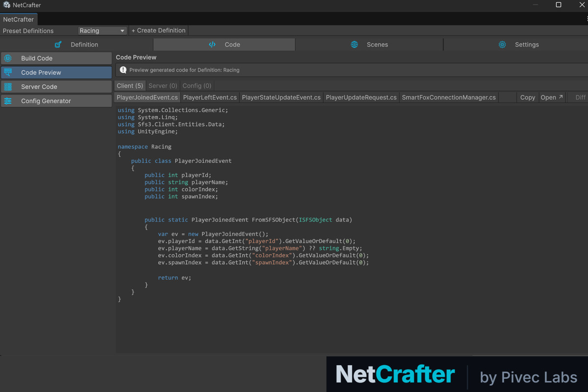Viewport: 588px width, 392px height.
Task: Select the Config (0) tab
Action: pyautogui.click(x=197, y=86)
